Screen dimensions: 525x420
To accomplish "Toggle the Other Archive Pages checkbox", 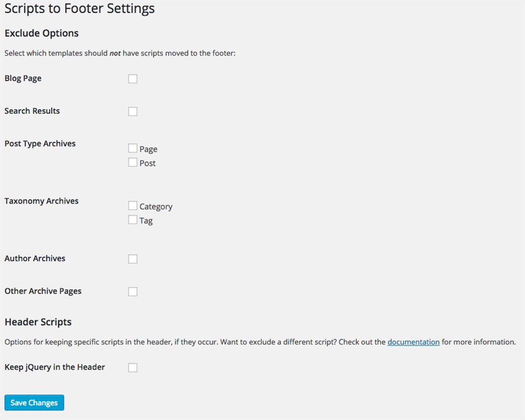I will click(x=133, y=291).
